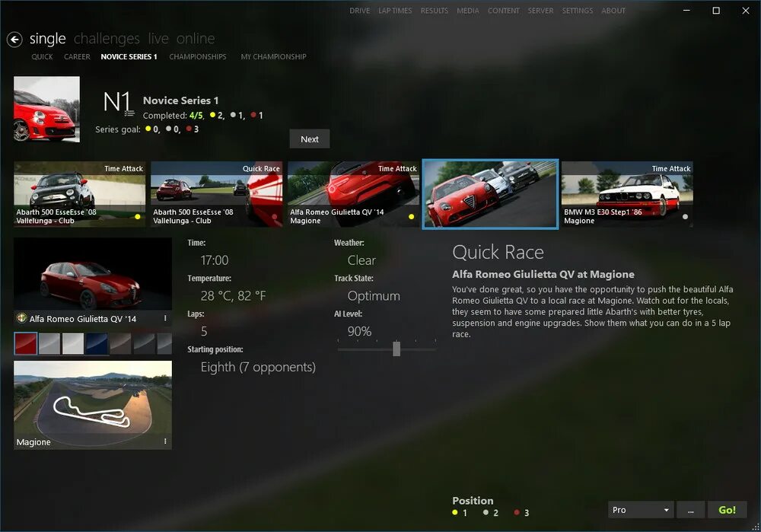Switch to the live section
761x532 pixels.
tap(158, 38)
